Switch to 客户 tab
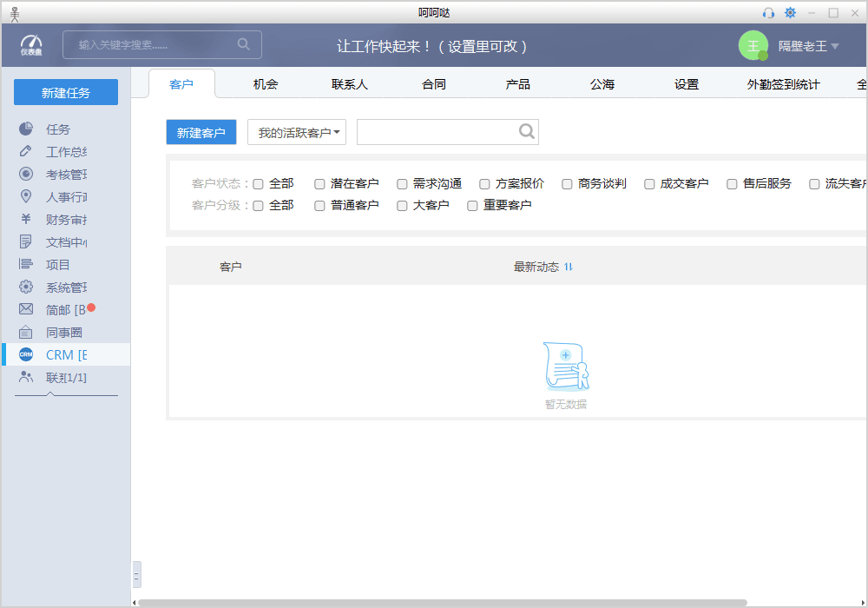The height and width of the screenshot is (608, 868). [181, 84]
